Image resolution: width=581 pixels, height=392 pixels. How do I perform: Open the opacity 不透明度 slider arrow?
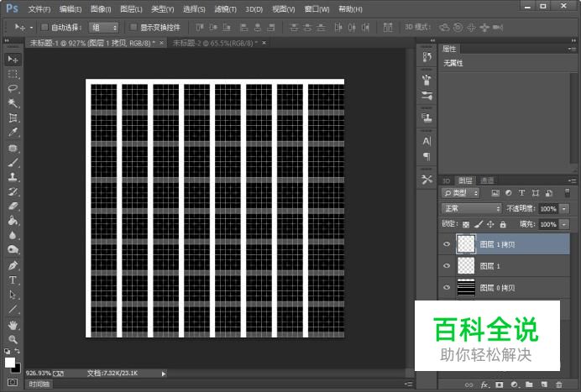[x=564, y=209]
